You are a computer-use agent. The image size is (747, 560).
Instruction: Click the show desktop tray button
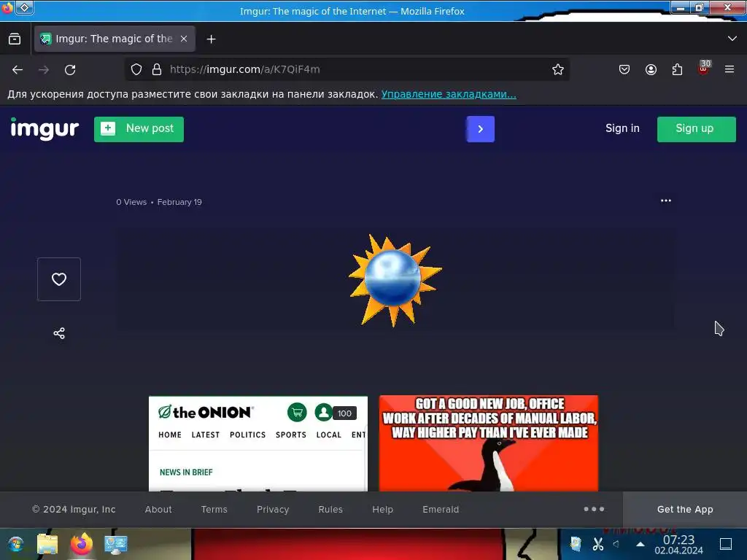coord(726,544)
